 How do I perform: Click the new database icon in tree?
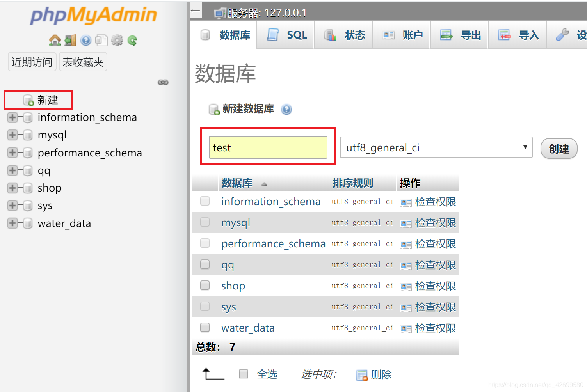[28, 100]
